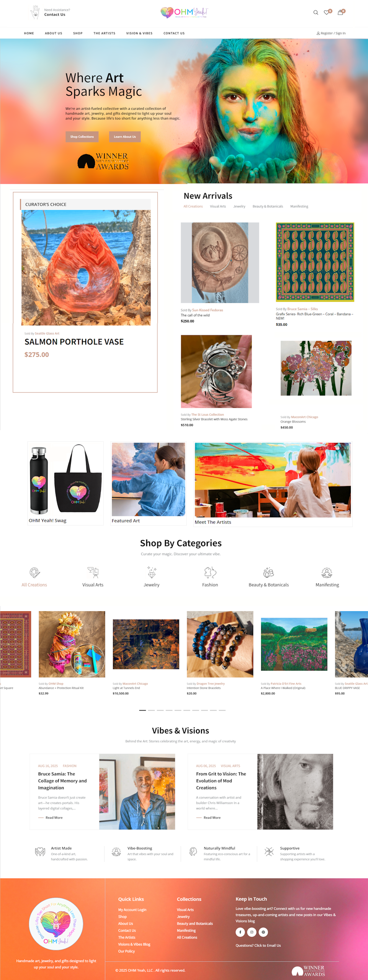The width and height of the screenshot is (368, 980).
Task: Click the Pinterest icon in footer
Action: 263,932
